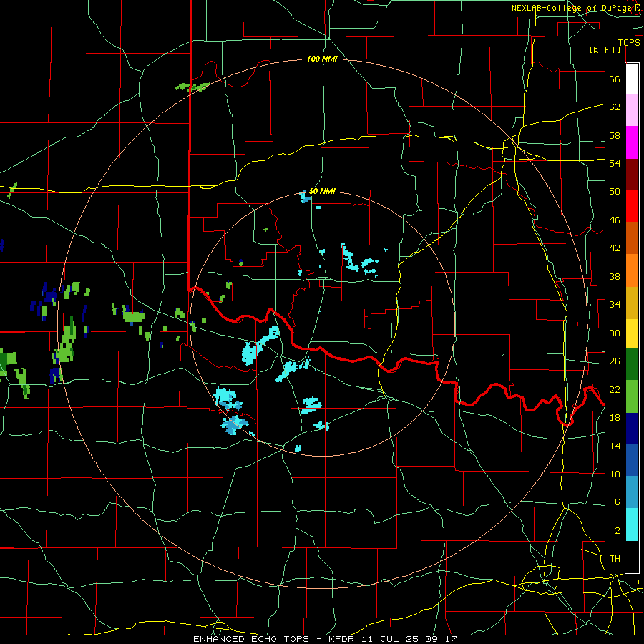Click the legend value '46'
The width and height of the screenshot is (644, 644).
[615, 220]
